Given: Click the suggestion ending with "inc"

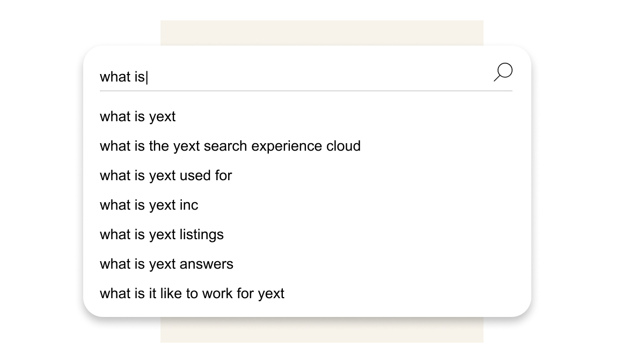Looking at the screenshot, I should [x=149, y=205].
